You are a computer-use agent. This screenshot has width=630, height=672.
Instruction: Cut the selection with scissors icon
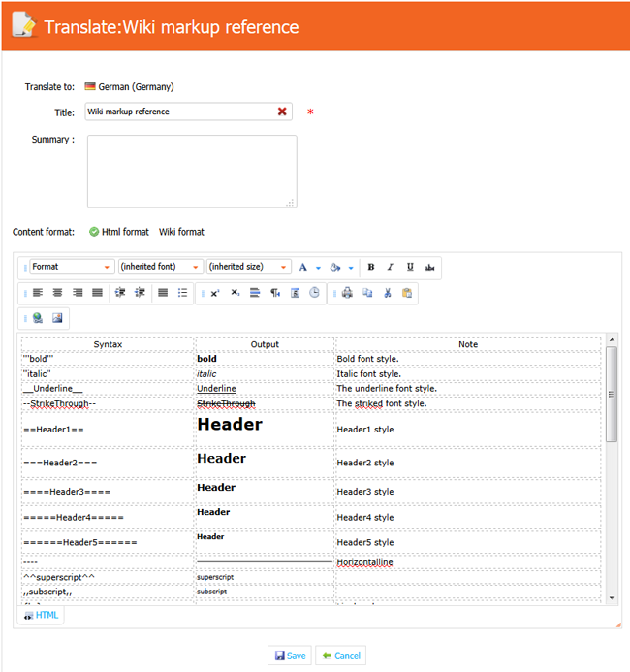click(x=388, y=293)
